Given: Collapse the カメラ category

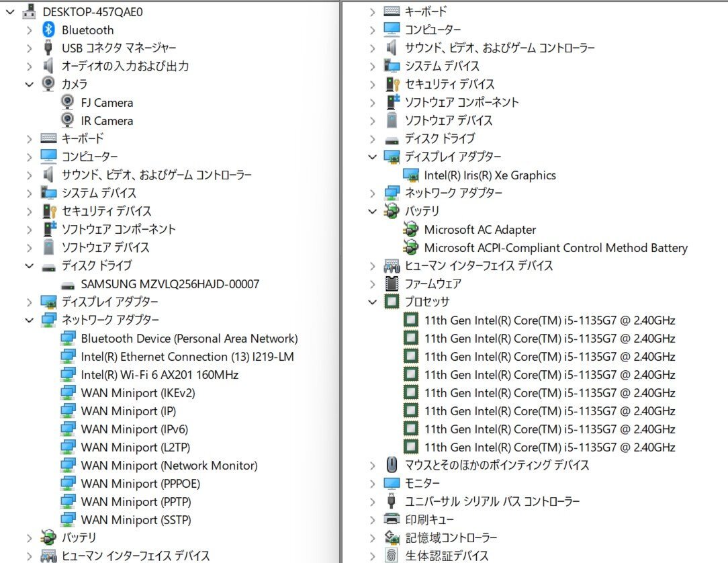Looking at the screenshot, I should [30, 84].
